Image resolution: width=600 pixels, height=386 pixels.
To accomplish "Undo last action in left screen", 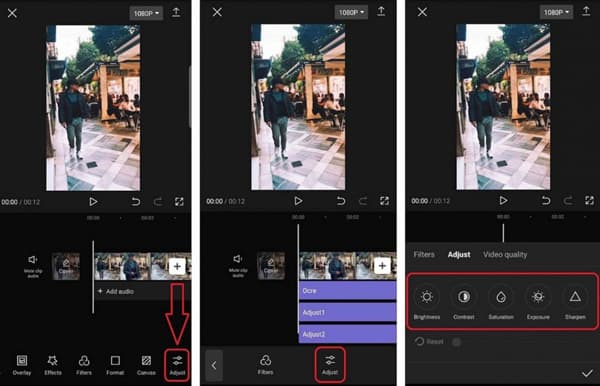I will point(135,202).
